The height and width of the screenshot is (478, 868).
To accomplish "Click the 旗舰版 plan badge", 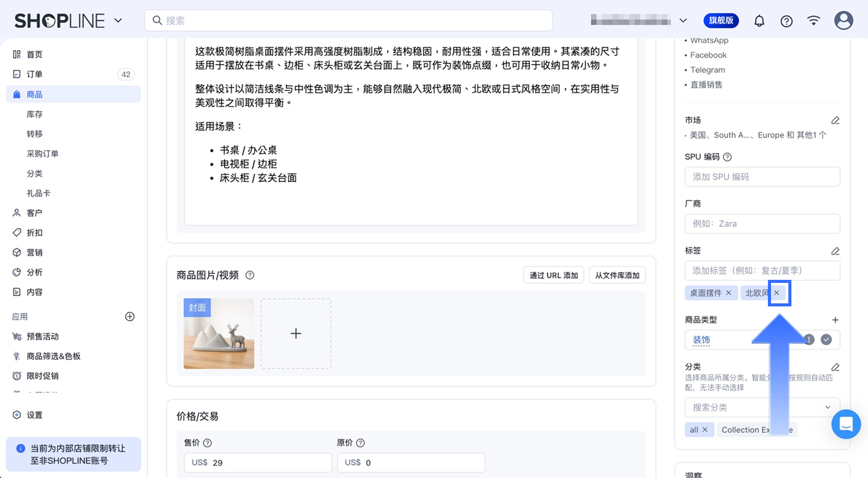I will click(x=721, y=20).
